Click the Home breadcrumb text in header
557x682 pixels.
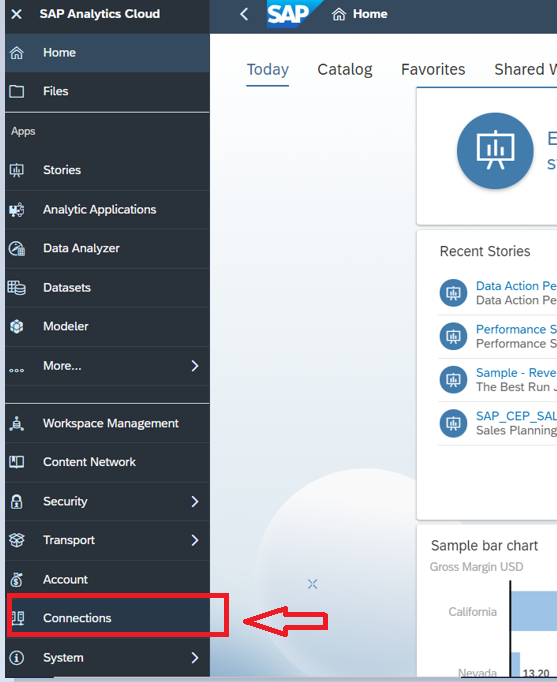coord(370,14)
